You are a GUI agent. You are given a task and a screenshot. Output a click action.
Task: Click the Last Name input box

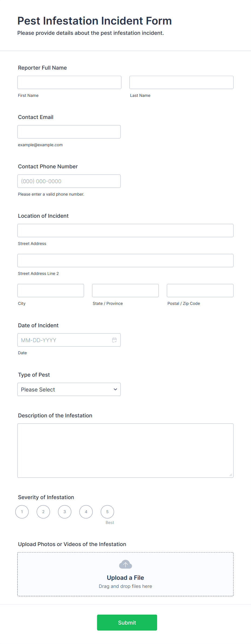click(181, 82)
